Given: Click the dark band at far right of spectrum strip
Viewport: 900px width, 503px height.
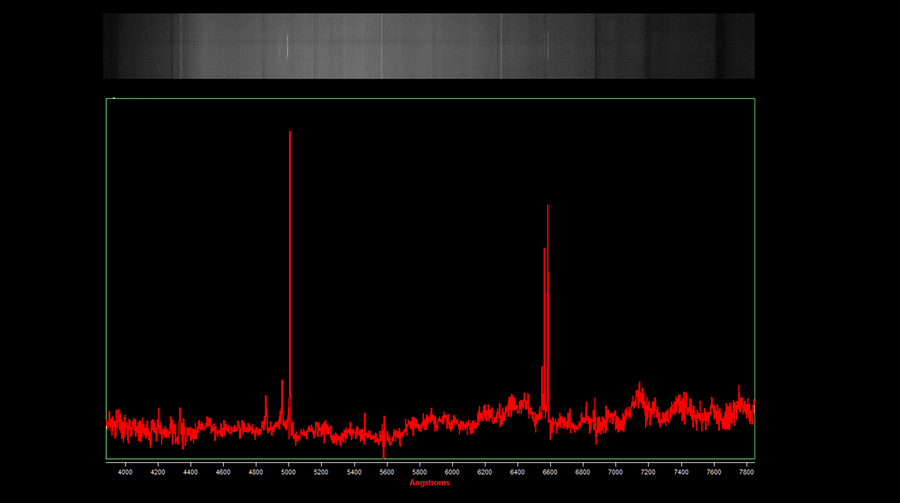Looking at the screenshot, I should point(738,46).
